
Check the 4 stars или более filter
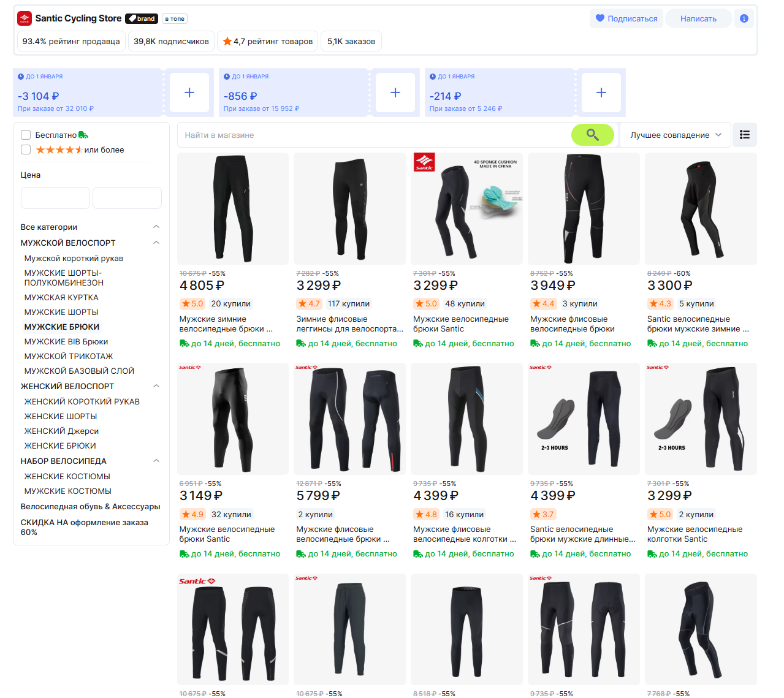click(x=26, y=150)
